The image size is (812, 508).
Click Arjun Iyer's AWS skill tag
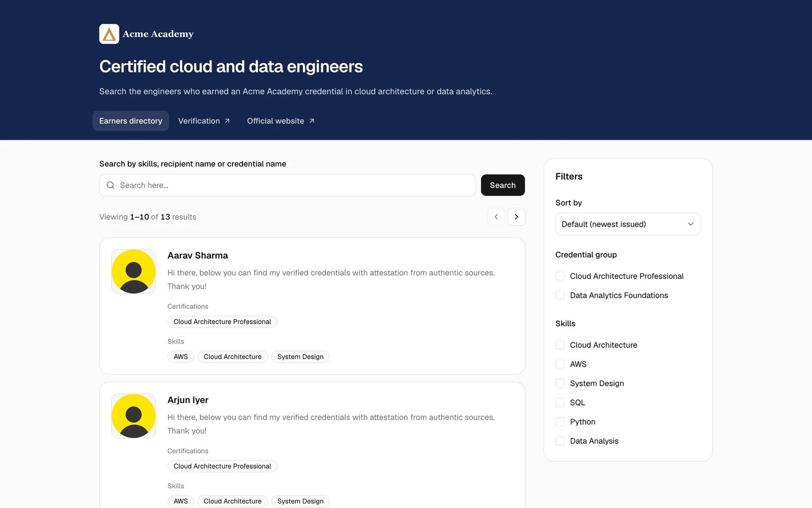click(x=181, y=501)
